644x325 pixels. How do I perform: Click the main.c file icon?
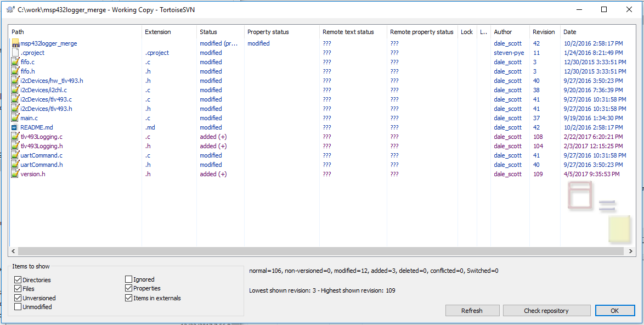pos(15,118)
